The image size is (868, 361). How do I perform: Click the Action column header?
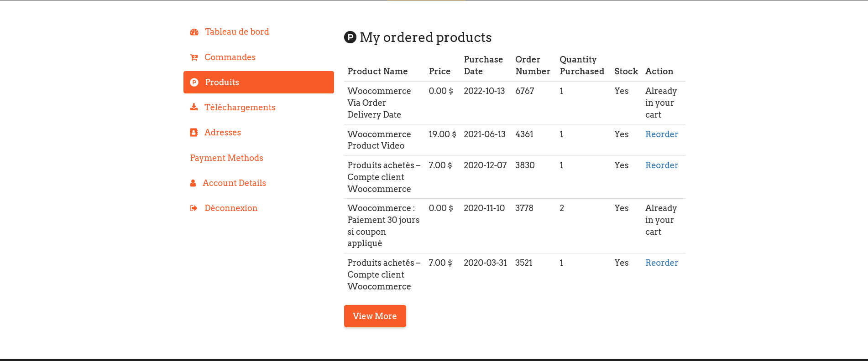click(x=659, y=72)
